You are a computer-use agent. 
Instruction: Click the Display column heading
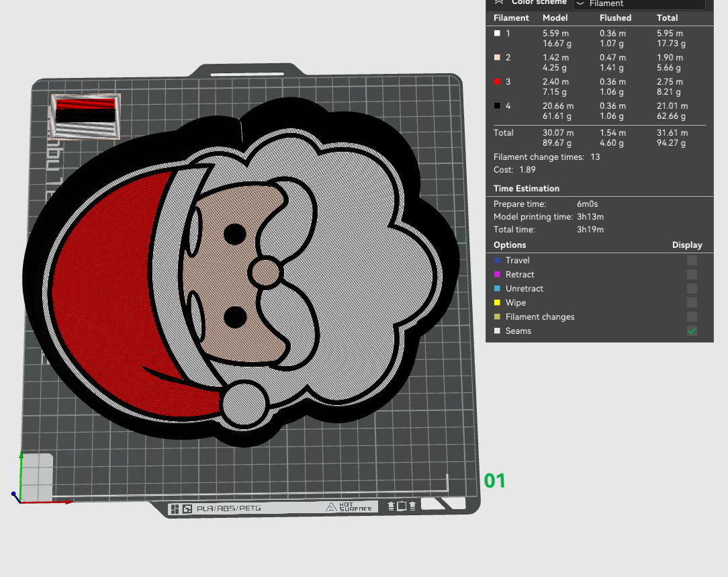(x=687, y=245)
